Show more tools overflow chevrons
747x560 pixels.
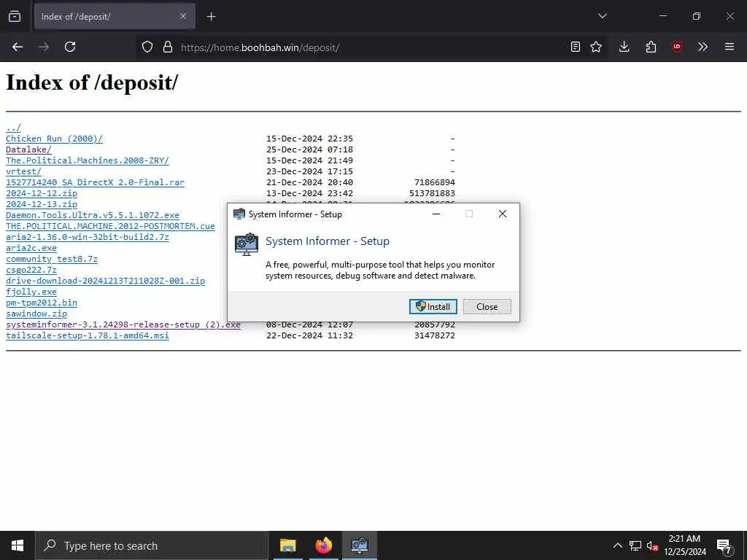[x=703, y=47]
